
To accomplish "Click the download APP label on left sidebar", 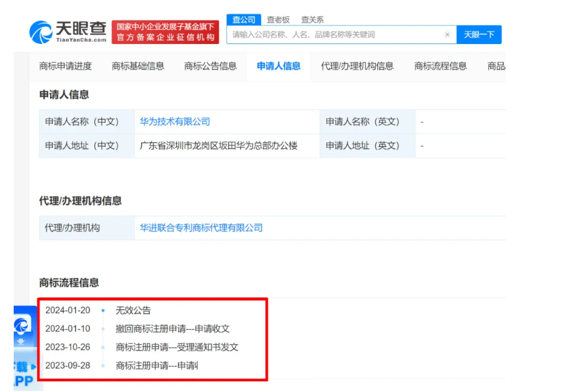I will pos(24,374).
